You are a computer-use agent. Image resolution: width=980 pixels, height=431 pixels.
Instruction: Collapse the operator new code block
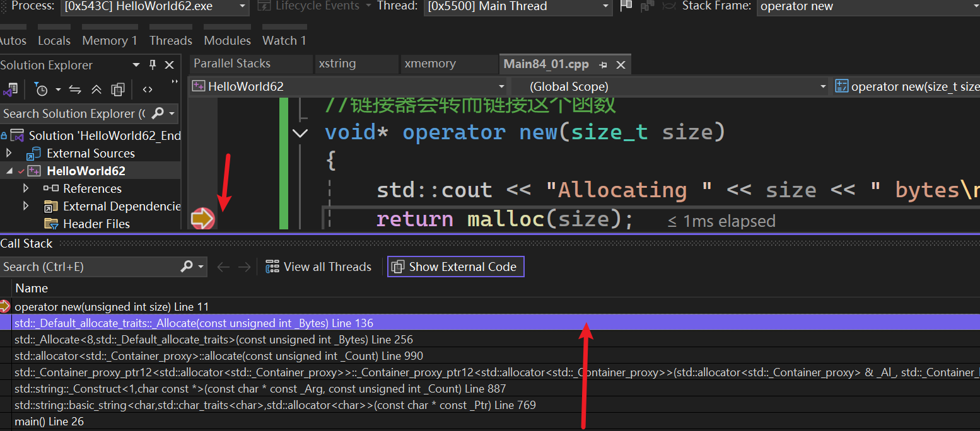click(x=300, y=132)
